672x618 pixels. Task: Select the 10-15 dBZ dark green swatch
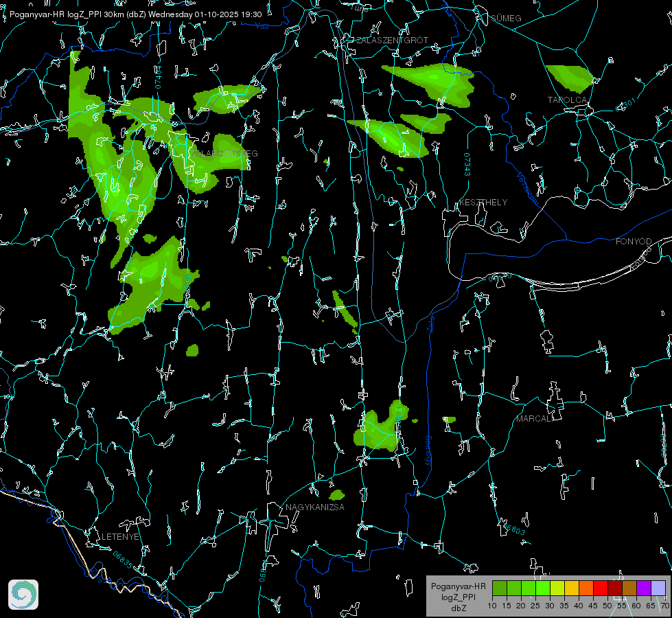[500, 588]
